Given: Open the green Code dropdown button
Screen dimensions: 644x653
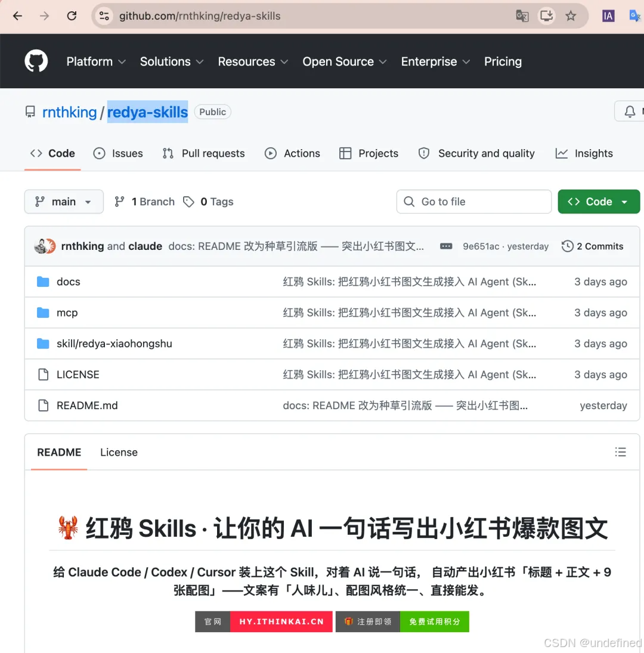Looking at the screenshot, I should pyautogui.click(x=599, y=202).
